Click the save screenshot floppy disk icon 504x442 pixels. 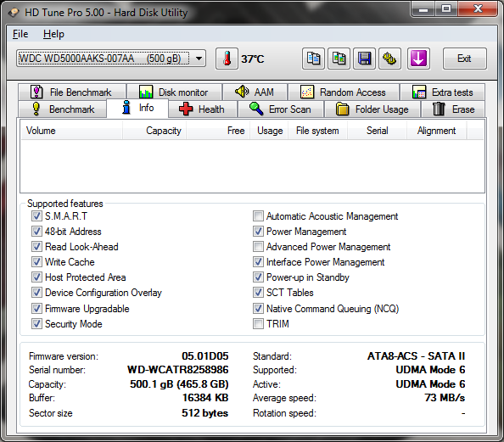tap(364, 59)
